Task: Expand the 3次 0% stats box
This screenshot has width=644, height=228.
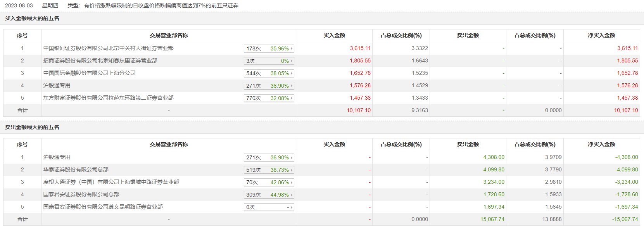Action: coord(269,61)
